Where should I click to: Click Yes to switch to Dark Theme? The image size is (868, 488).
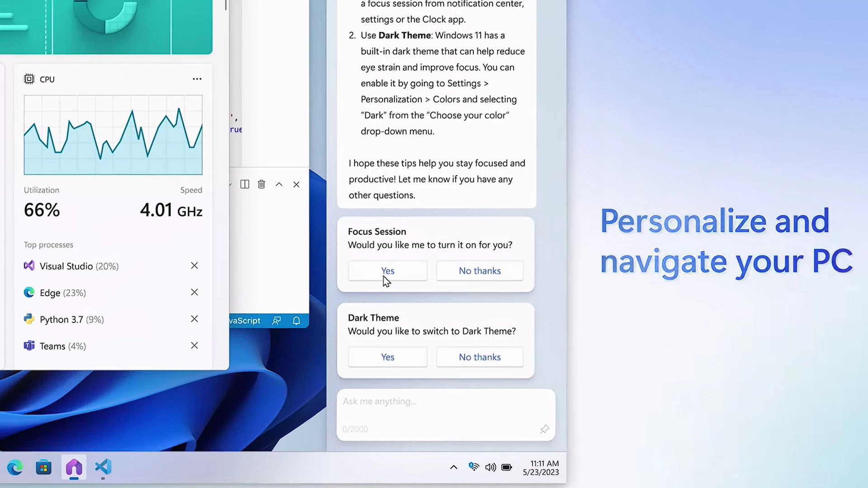pyautogui.click(x=387, y=357)
